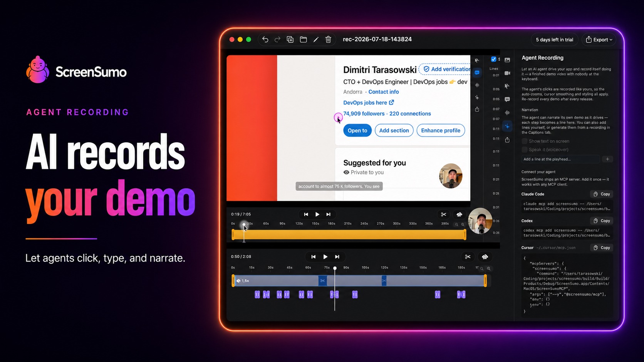The image size is (644, 362).
Task: Skip forward in the 0:19 / 7:05 player
Action: tap(329, 214)
